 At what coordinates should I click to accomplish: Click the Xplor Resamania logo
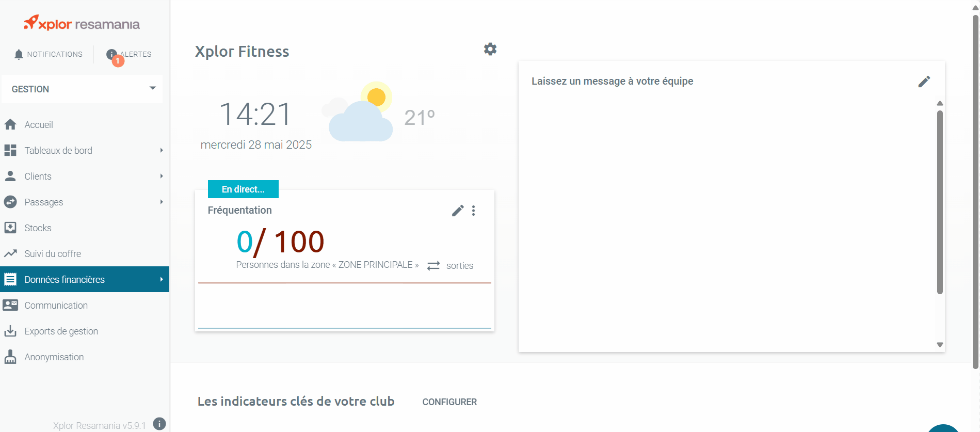pyautogui.click(x=82, y=23)
